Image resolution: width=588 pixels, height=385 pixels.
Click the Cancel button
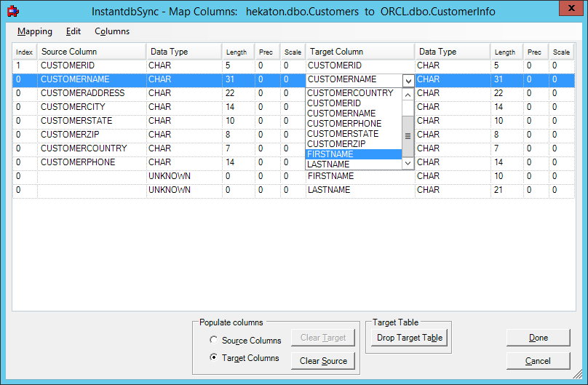[538, 361]
